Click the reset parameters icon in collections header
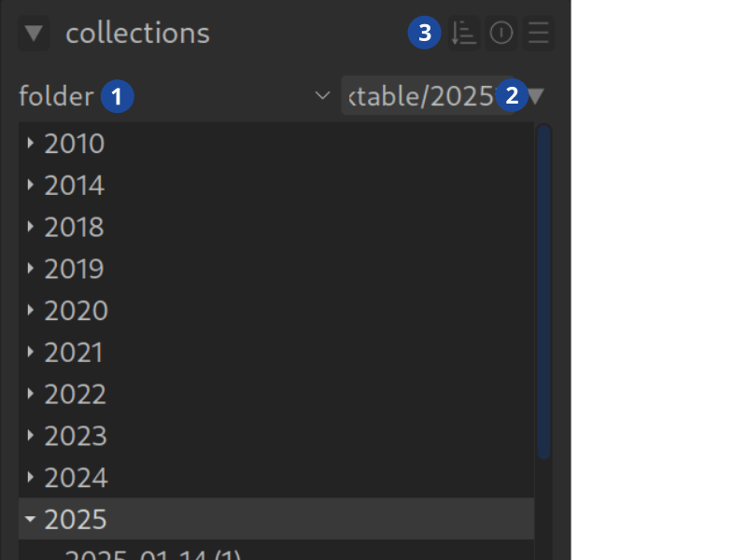 [501, 34]
